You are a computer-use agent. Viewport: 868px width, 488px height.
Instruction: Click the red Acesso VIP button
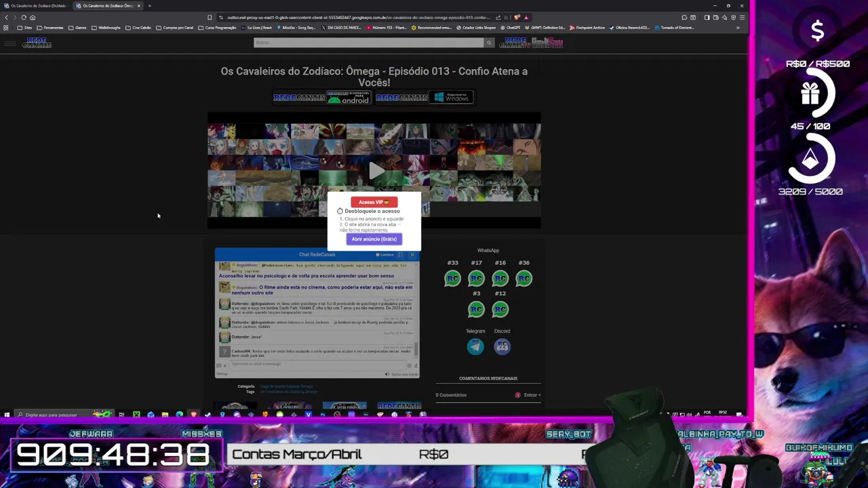(x=374, y=202)
